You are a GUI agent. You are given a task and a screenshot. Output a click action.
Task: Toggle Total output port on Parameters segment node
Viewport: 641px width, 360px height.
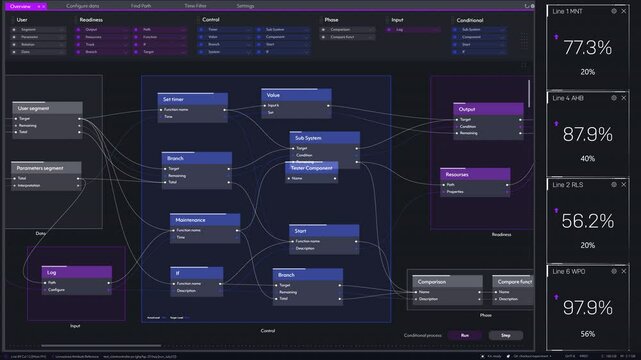78,179
